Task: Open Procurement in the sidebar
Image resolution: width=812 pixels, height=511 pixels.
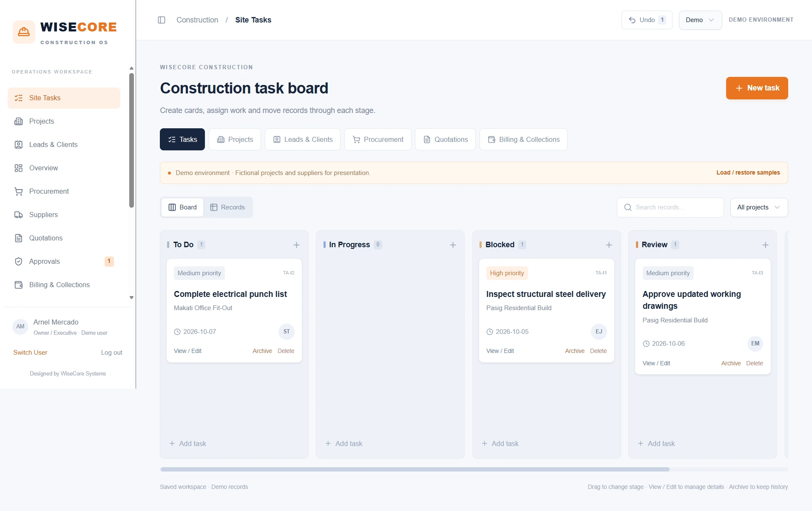Action: point(64,192)
